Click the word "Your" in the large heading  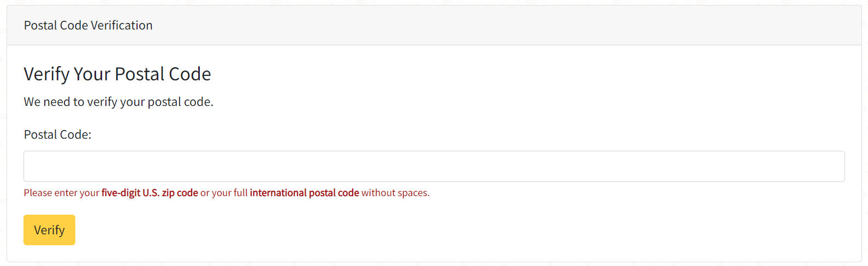[x=92, y=74]
